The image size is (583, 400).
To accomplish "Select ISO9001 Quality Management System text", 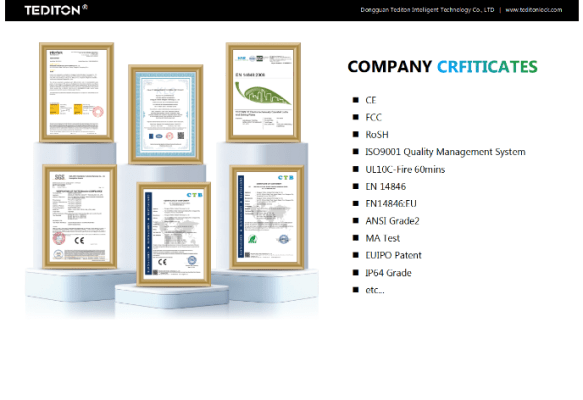I will pyautogui.click(x=445, y=152).
